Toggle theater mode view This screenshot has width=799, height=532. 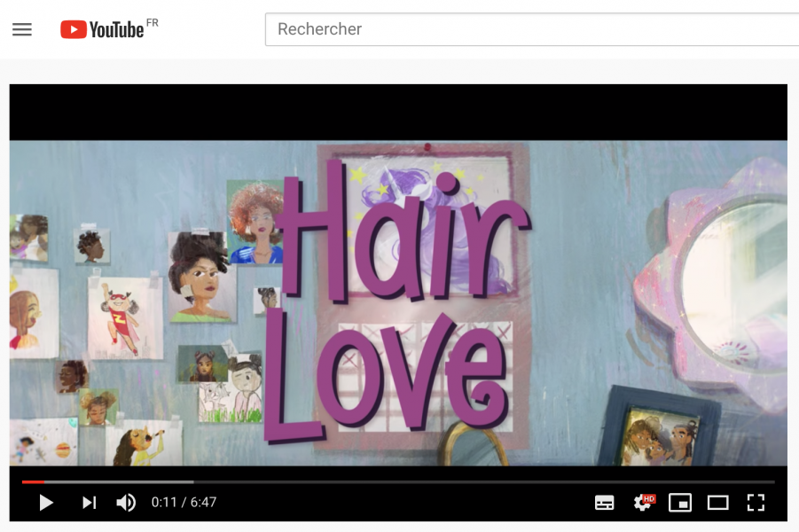tap(717, 503)
